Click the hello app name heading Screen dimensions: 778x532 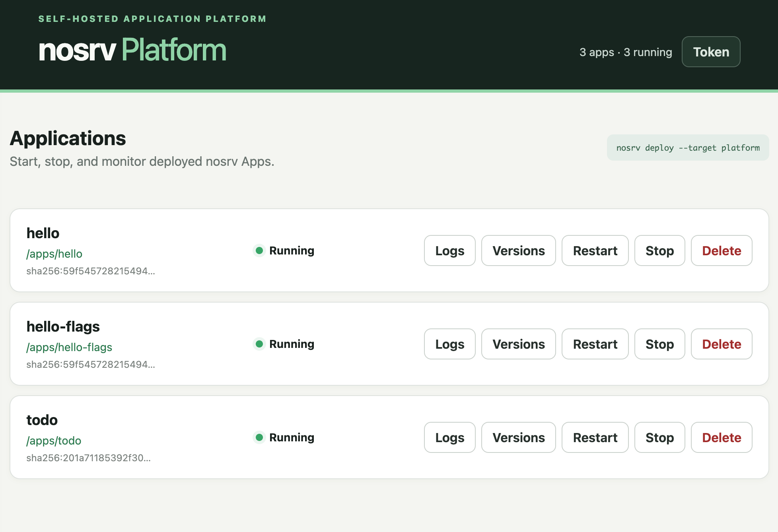[43, 233]
